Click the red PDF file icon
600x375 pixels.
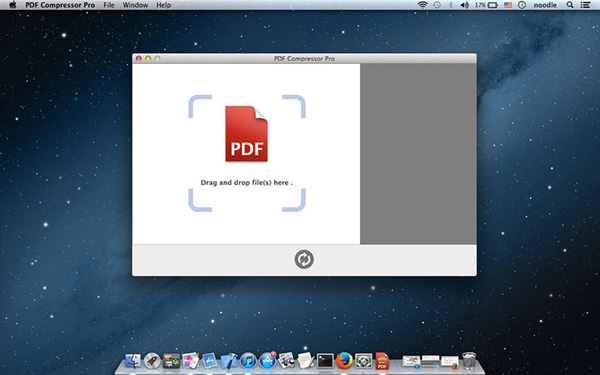[246, 134]
